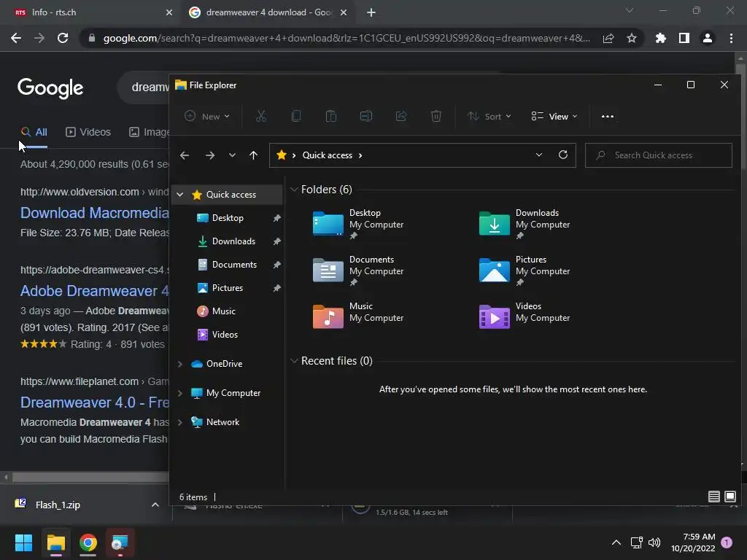The width and height of the screenshot is (747, 560).
Task: Open a new Chrome tab
Action: [x=371, y=12]
